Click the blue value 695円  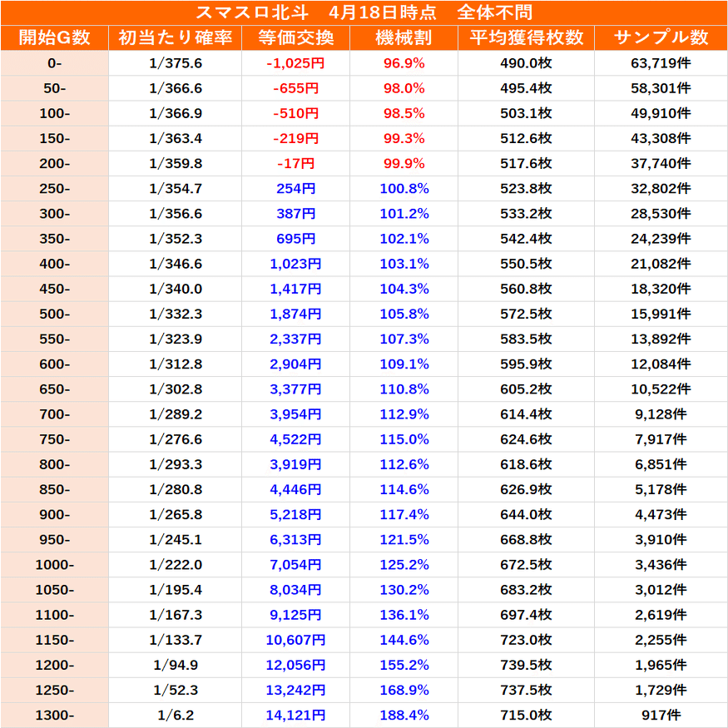pyautogui.click(x=295, y=239)
